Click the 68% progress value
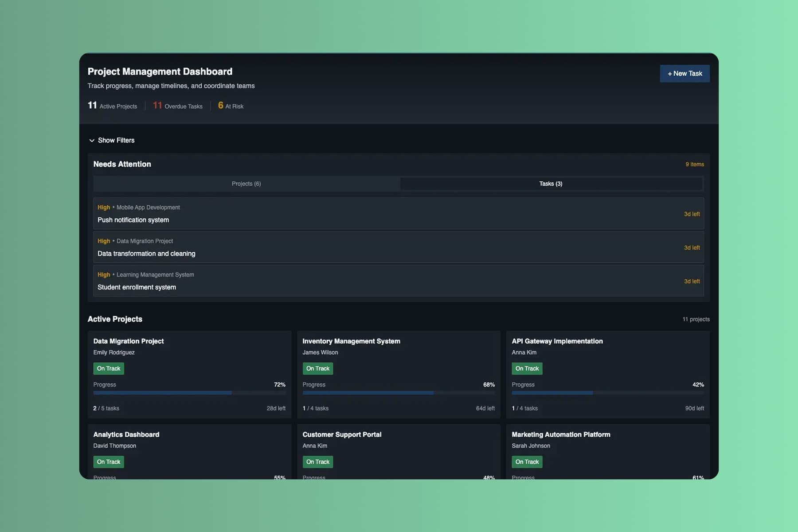 489,385
